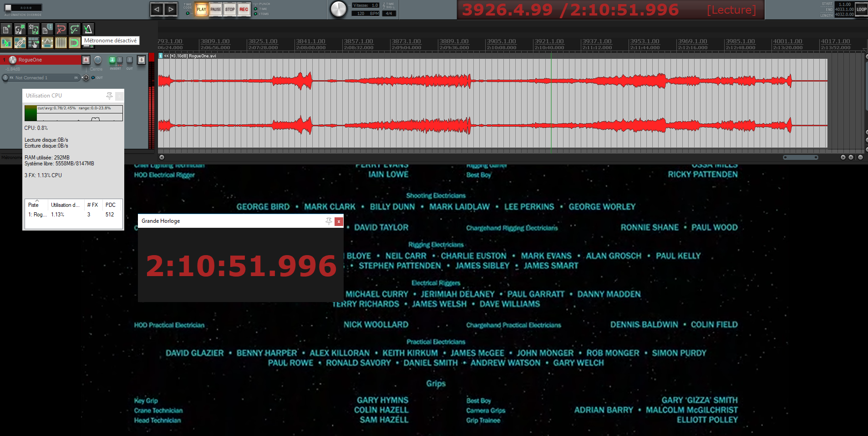Solo the RogueOne track with S button
Viewport: 868px width, 436px height.
pyautogui.click(x=142, y=60)
